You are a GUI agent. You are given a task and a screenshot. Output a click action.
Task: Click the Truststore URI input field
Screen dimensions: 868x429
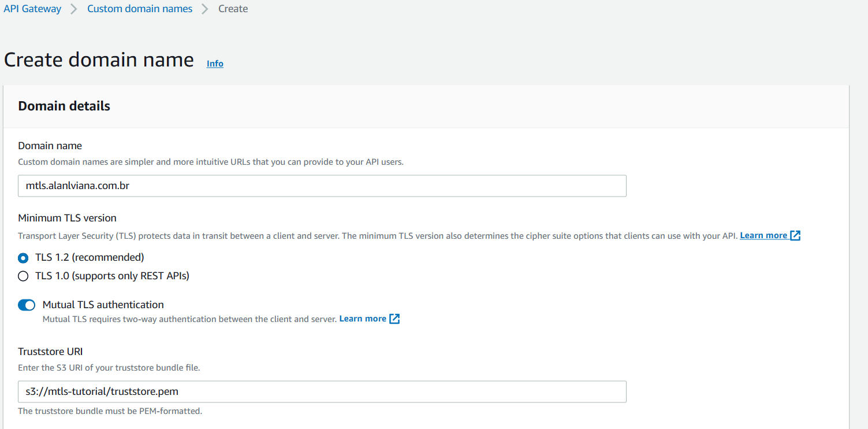pyautogui.click(x=322, y=391)
